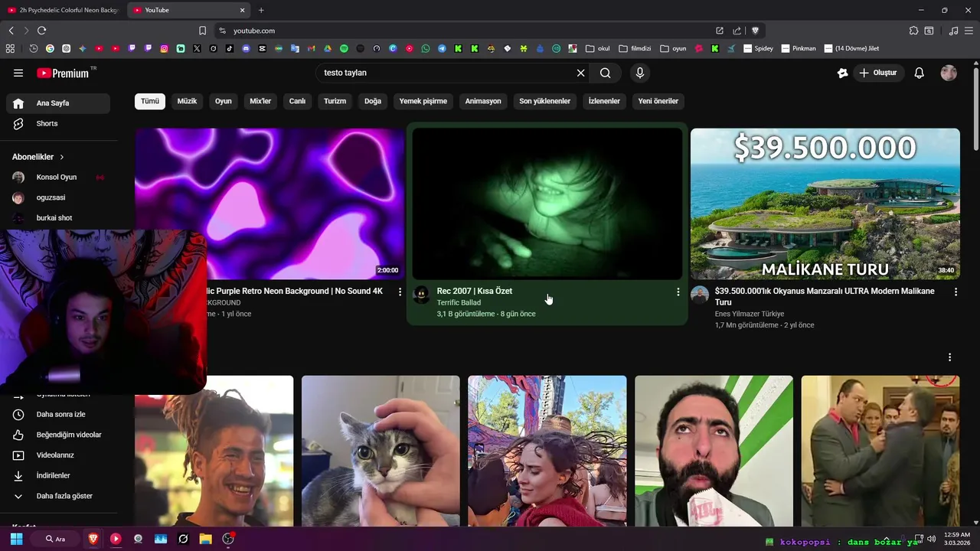Play the Rec 2007 Kısa Özet thumbnail

pyautogui.click(x=547, y=204)
